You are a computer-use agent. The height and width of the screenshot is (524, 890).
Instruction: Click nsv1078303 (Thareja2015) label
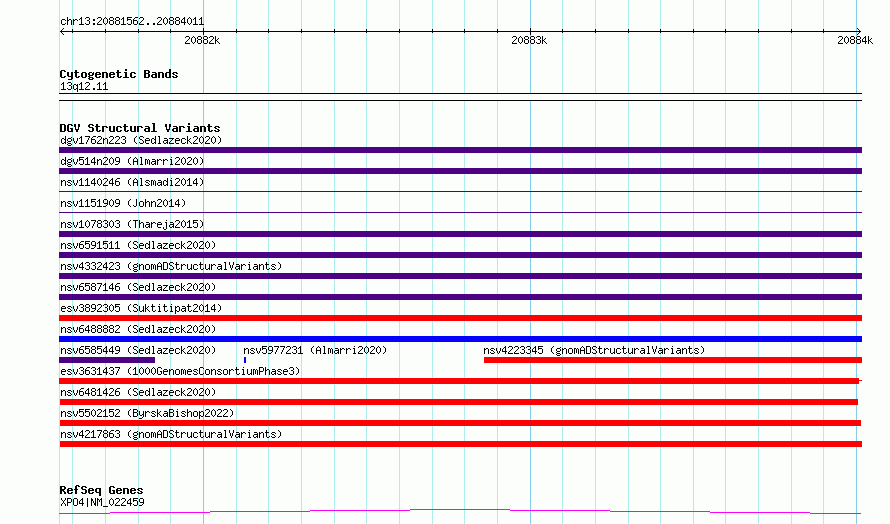[x=132, y=224]
